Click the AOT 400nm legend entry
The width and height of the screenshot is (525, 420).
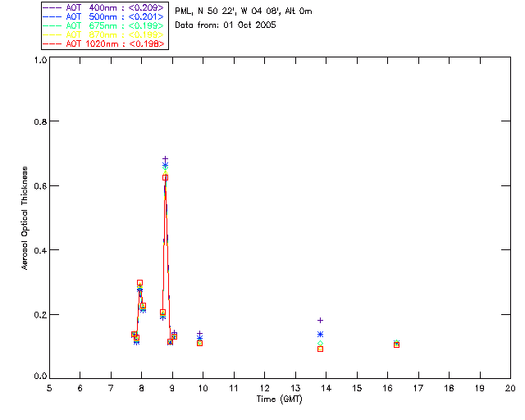(104, 7)
